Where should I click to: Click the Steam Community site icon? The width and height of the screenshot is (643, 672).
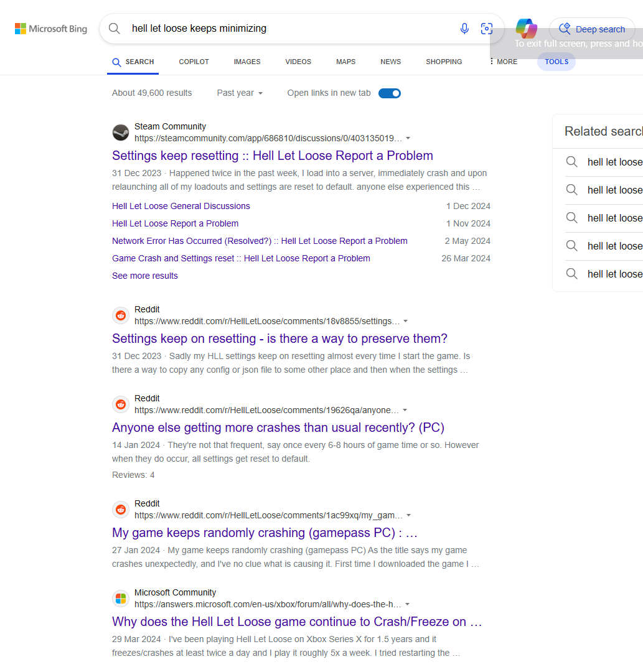(x=121, y=133)
